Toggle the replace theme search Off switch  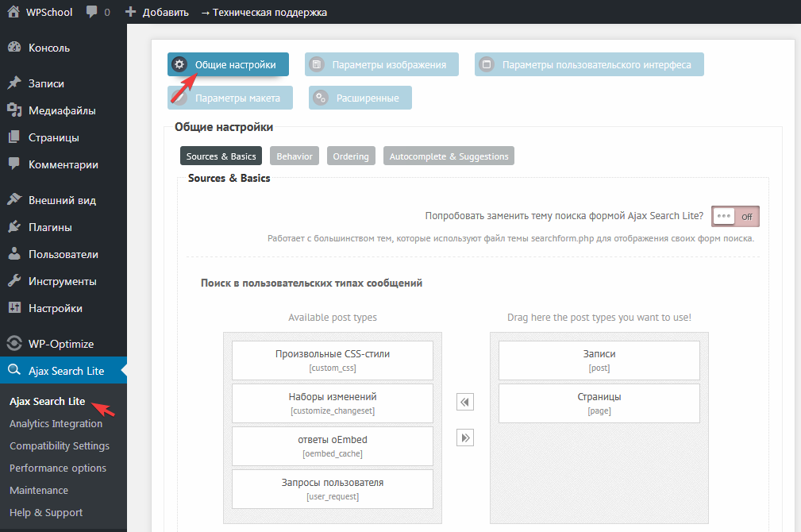(735, 216)
